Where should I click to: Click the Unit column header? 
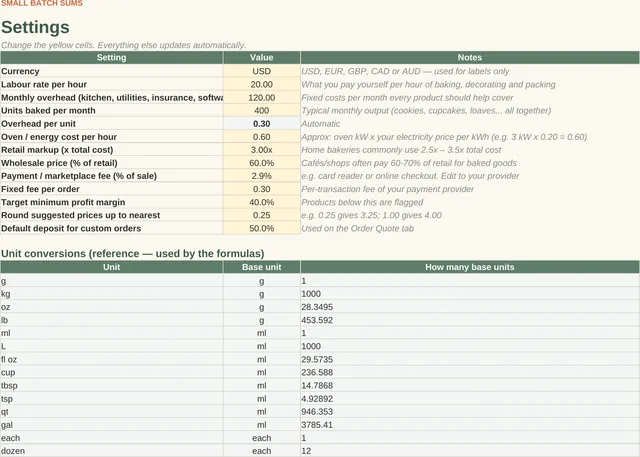click(x=111, y=267)
